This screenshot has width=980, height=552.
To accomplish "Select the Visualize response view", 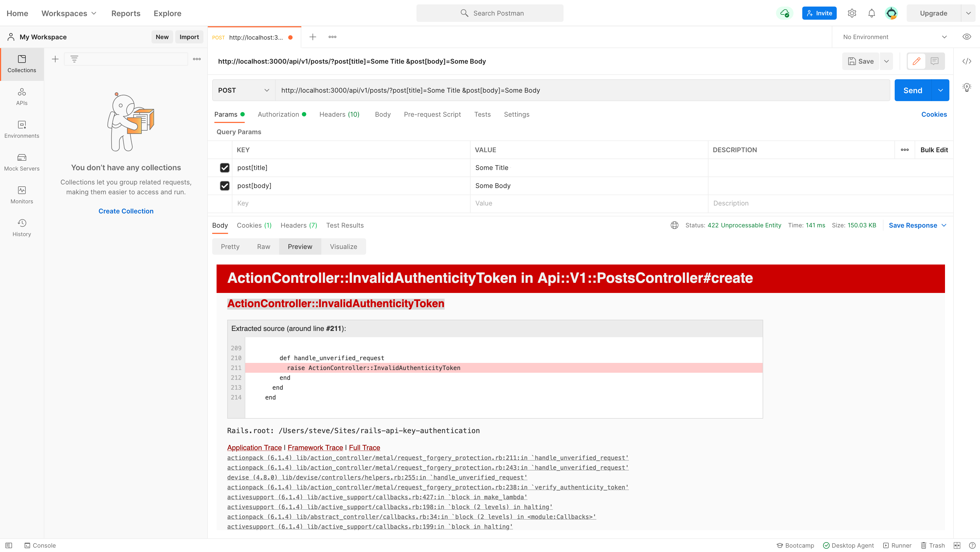I will click(343, 247).
